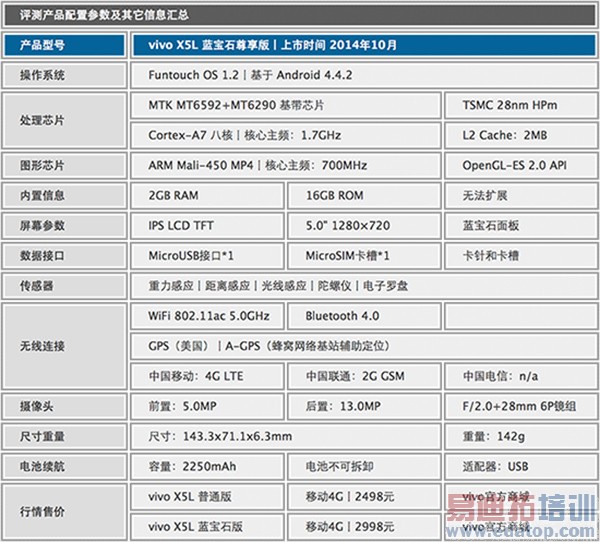Select the 处理芯片 row label

click(64, 121)
